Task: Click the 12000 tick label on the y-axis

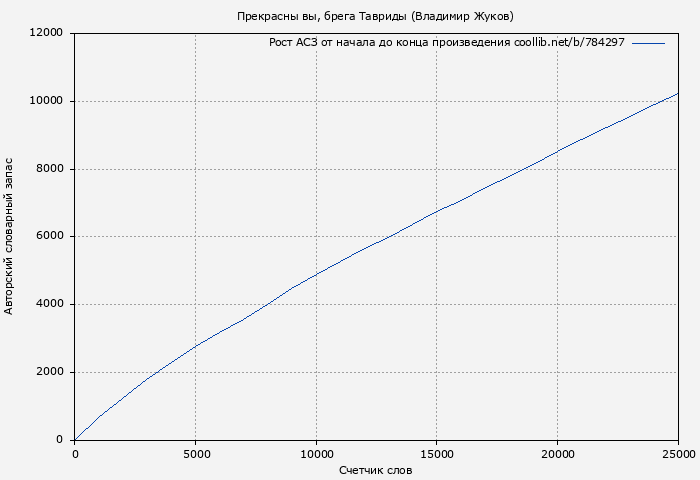Action: coord(47,33)
